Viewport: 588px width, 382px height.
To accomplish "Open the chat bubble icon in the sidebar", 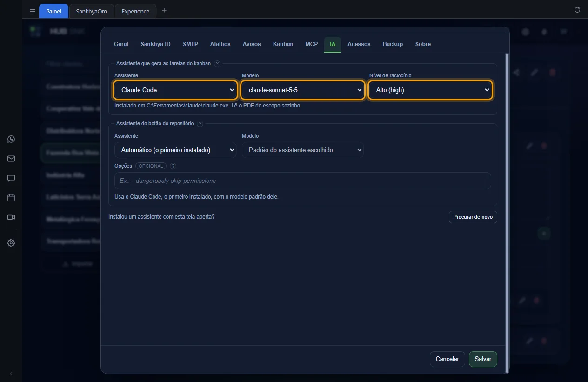I will point(11,178).
